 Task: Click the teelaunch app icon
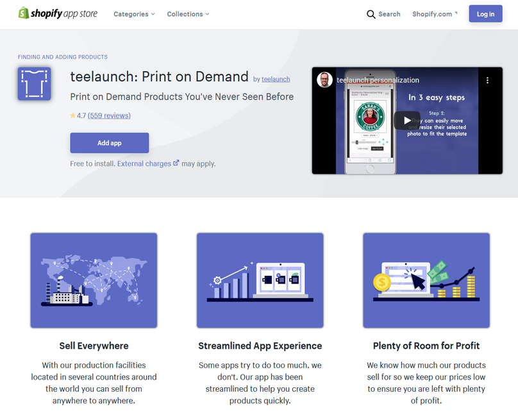point(35,84)
